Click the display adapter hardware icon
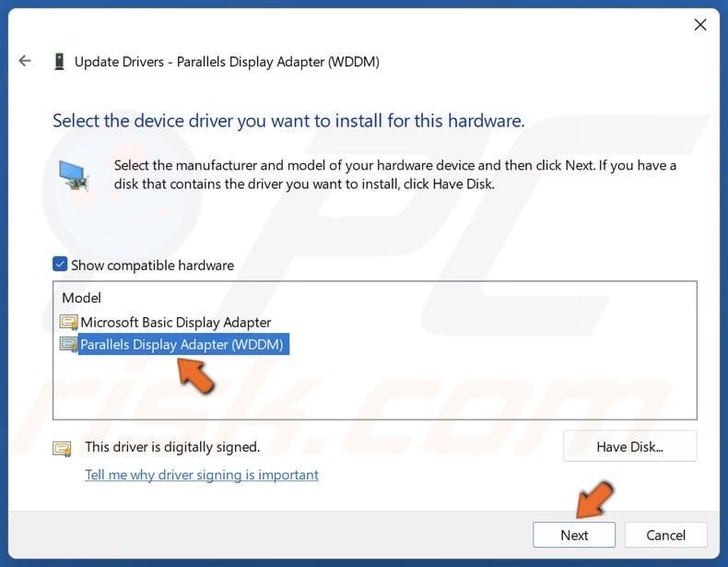 tap(74, 175)
